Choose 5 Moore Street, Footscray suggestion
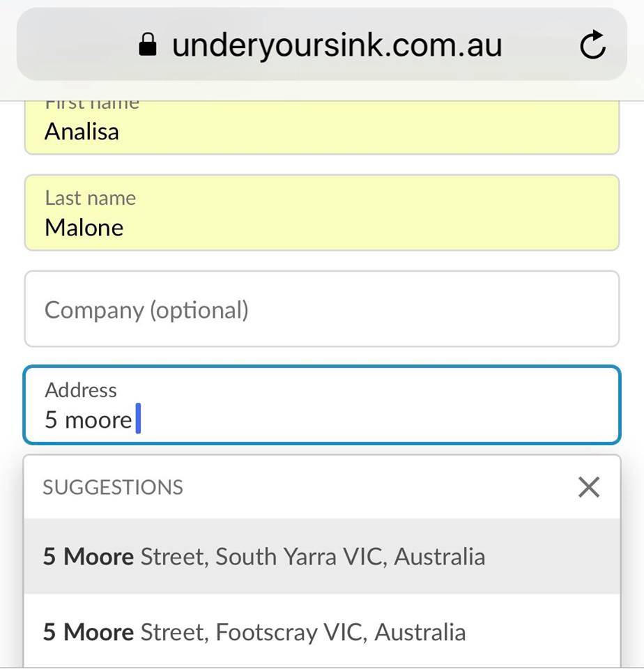This screenshot has height=669, width=644. 322,631
